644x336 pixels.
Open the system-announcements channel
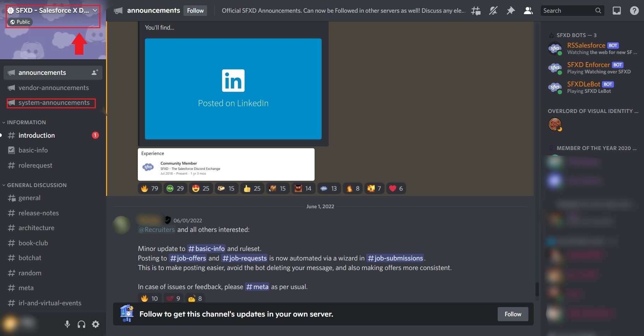pos(53,103)
